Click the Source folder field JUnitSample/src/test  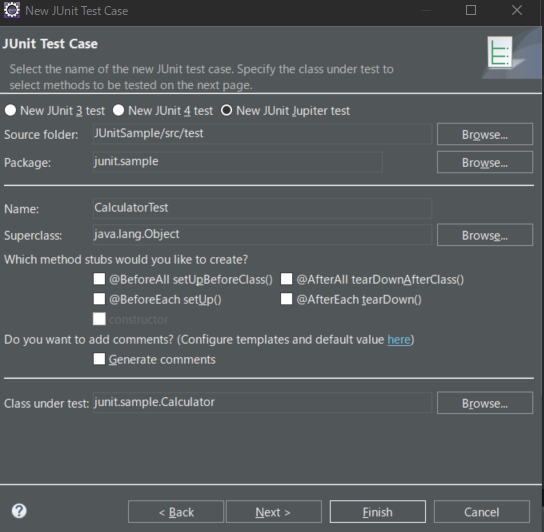point(262,134)
